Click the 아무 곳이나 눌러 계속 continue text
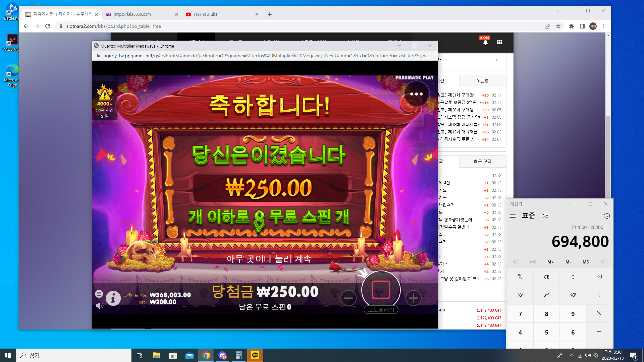 pos(269,259)
